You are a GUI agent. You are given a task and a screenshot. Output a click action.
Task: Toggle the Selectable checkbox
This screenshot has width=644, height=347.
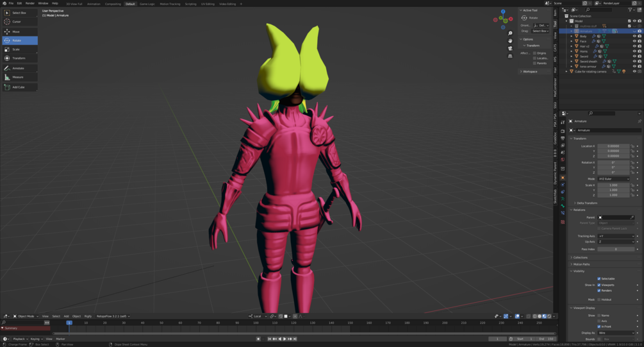tap(599, 279)
